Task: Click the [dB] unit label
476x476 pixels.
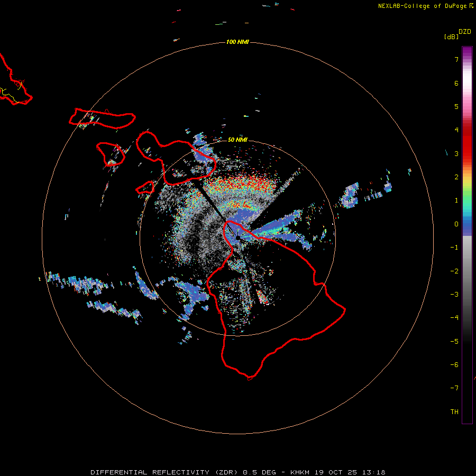Action: click(x=452, y=36)
